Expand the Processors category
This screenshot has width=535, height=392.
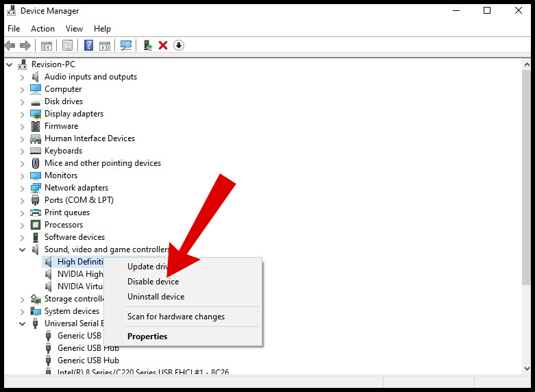[22, 225]
